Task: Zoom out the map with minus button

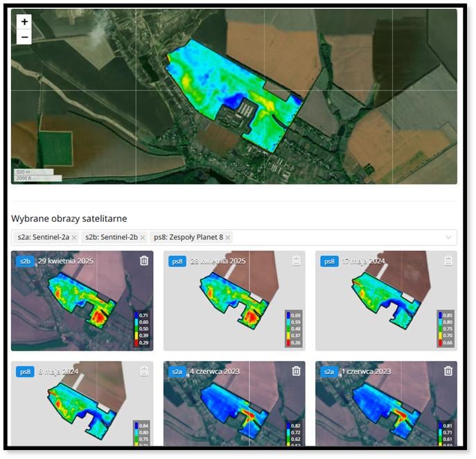Action: (24, 37)
